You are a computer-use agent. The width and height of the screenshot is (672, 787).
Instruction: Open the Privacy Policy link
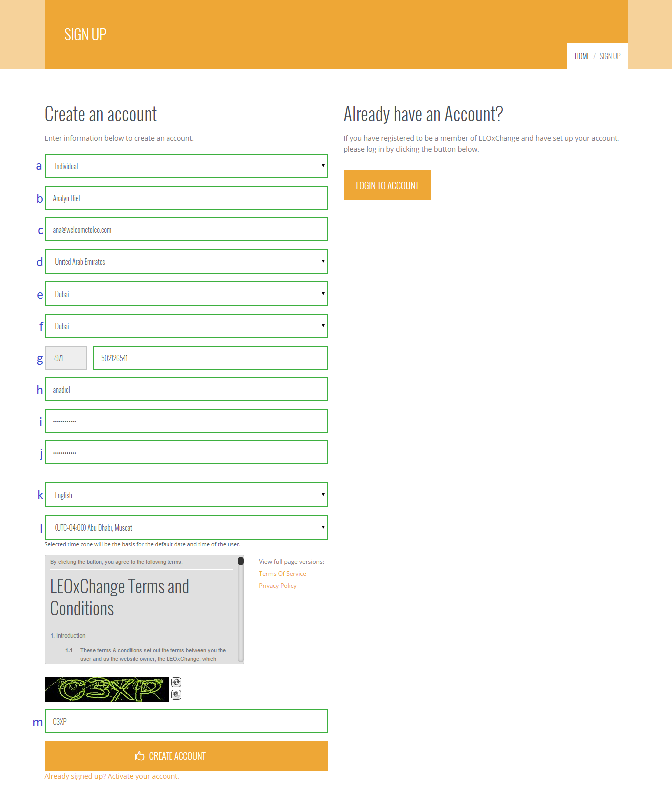pos(278,586)
